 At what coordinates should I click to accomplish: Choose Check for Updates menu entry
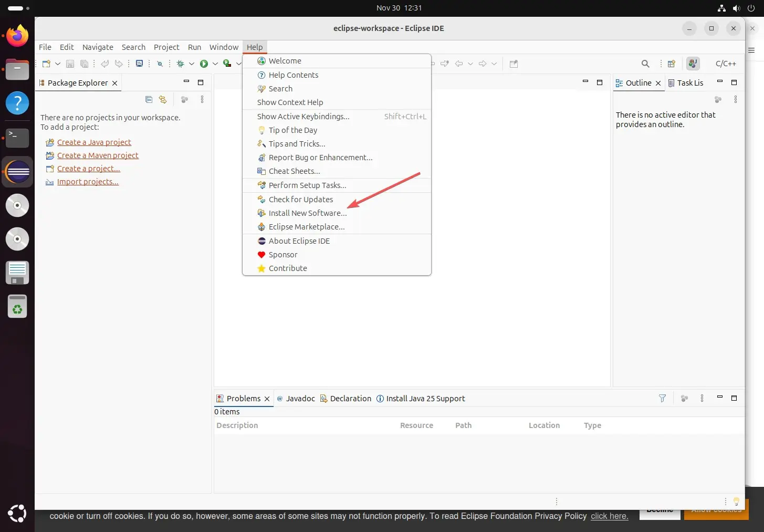point(337,200)
